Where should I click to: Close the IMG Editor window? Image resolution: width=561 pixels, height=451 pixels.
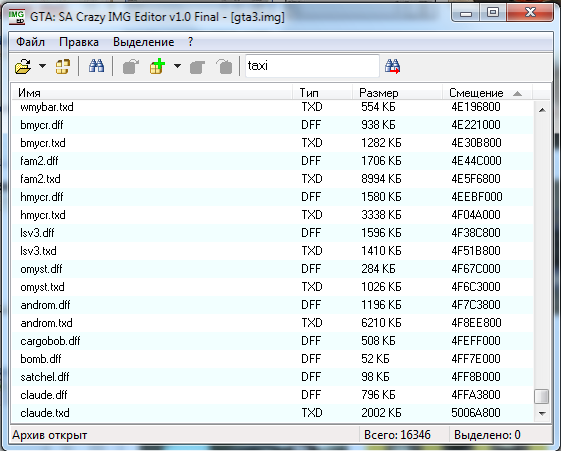pos(530,13)
